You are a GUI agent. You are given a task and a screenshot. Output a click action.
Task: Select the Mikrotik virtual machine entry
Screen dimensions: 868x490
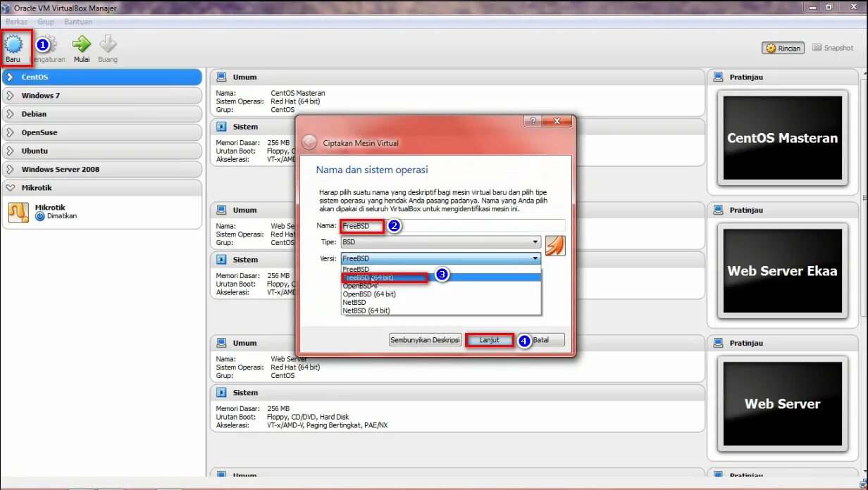(102, 212)
